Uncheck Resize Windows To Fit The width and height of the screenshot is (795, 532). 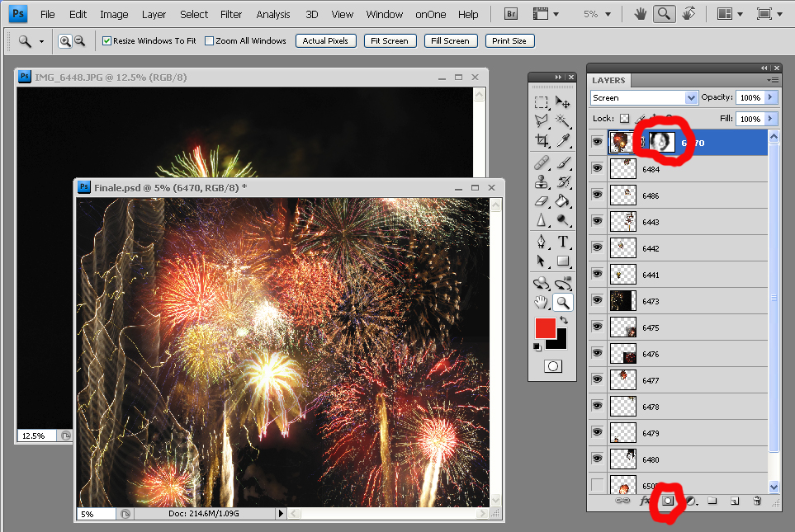107,40
